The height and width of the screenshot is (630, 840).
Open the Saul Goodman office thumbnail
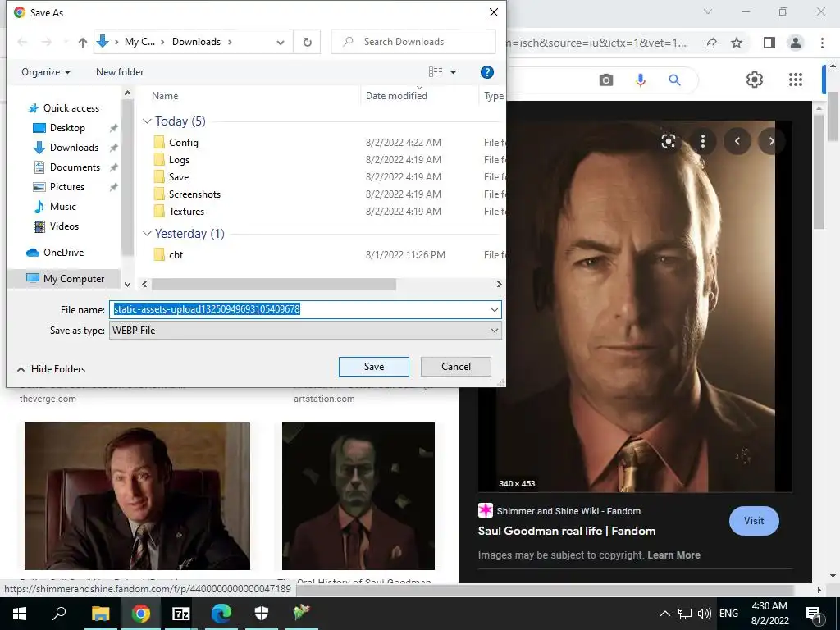137,496
